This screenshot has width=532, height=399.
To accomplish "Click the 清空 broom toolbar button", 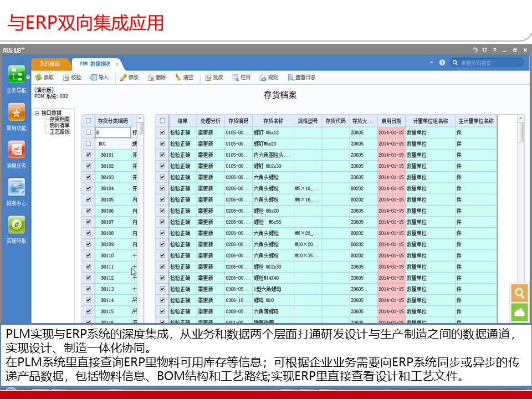I will coord(184,78).
